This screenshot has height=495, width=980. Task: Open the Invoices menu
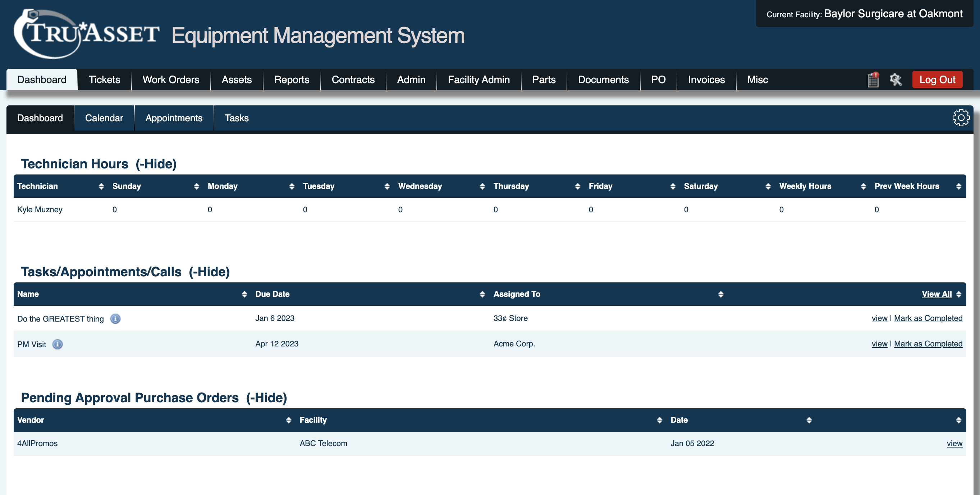(706, 80)
